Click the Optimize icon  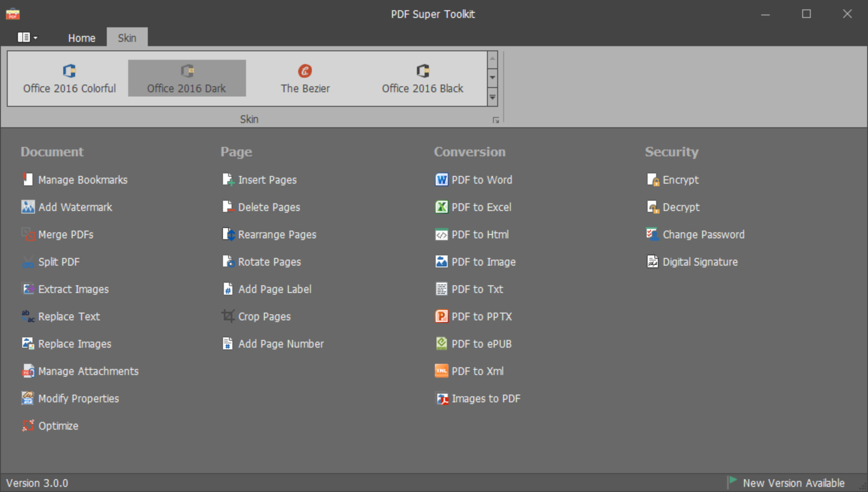coord(28,426)
